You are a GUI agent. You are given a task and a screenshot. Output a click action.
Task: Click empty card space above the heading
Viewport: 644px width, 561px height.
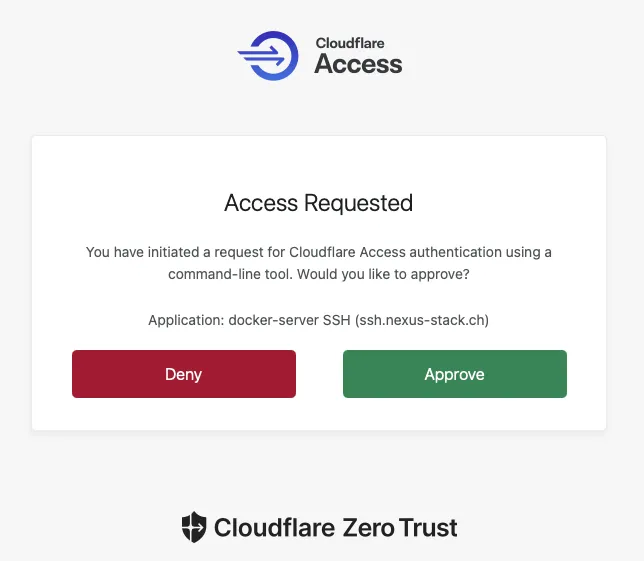[318, 160]
